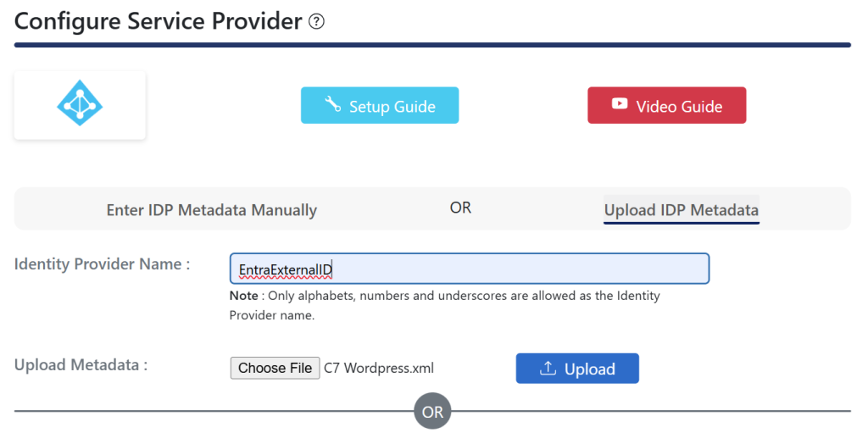Select the white logo card thumbnail
The width and height of the screenshot is (868, 433).
(80, 105)
